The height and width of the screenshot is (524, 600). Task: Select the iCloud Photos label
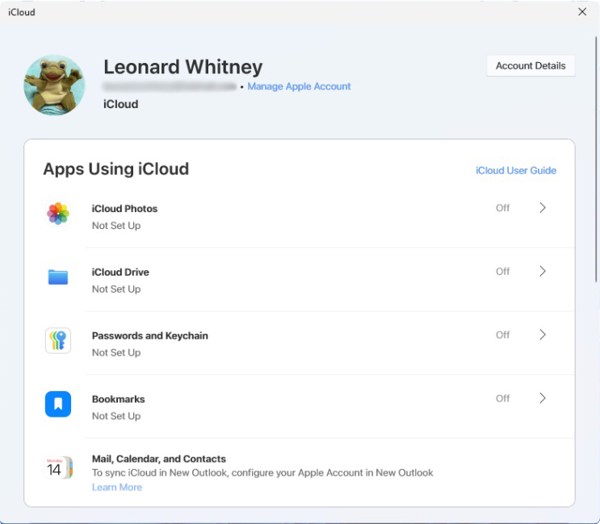tap(125, 209)
